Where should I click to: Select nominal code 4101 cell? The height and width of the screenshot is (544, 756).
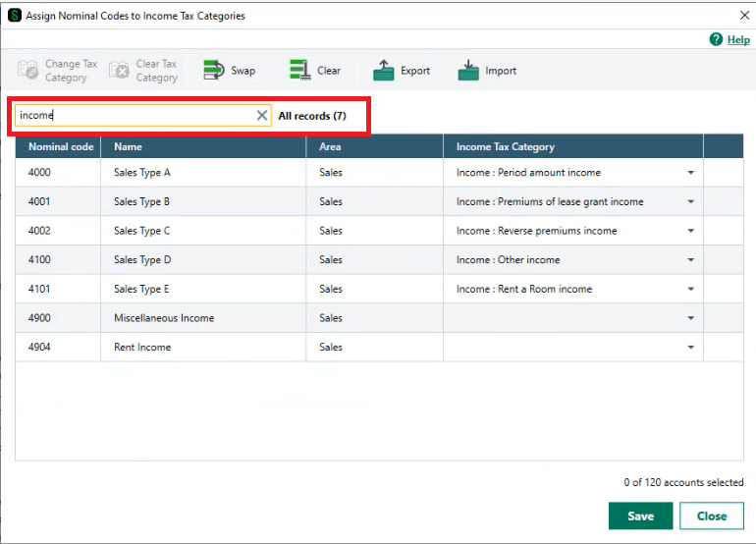tap(58, 289)
